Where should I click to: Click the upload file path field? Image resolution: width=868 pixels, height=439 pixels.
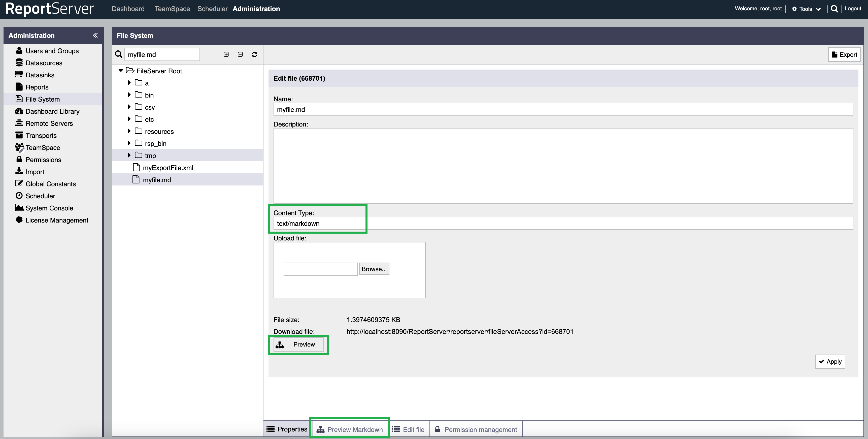pyautogui.click(x=320, y=269)
